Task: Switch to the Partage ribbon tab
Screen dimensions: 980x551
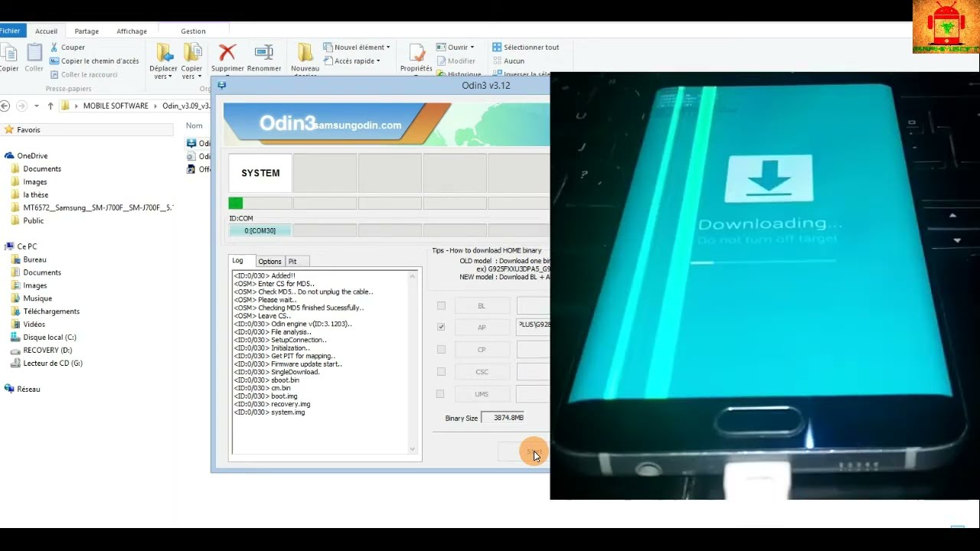Action: tap(87, 31)
